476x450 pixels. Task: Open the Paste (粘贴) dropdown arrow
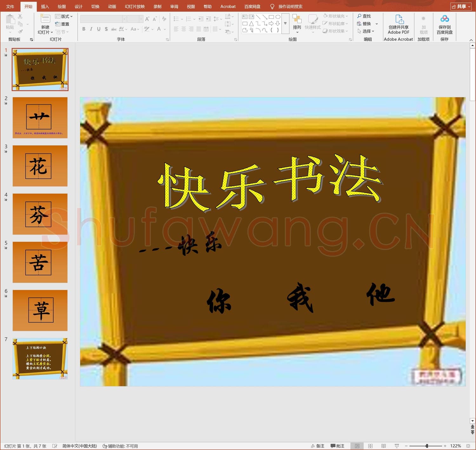pos(10,32)
